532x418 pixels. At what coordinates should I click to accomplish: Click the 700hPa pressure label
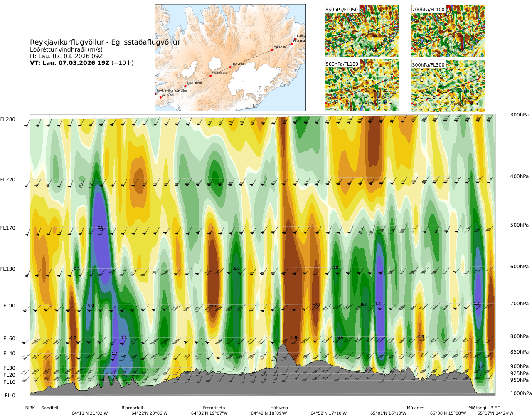click(x=520, y=304)
